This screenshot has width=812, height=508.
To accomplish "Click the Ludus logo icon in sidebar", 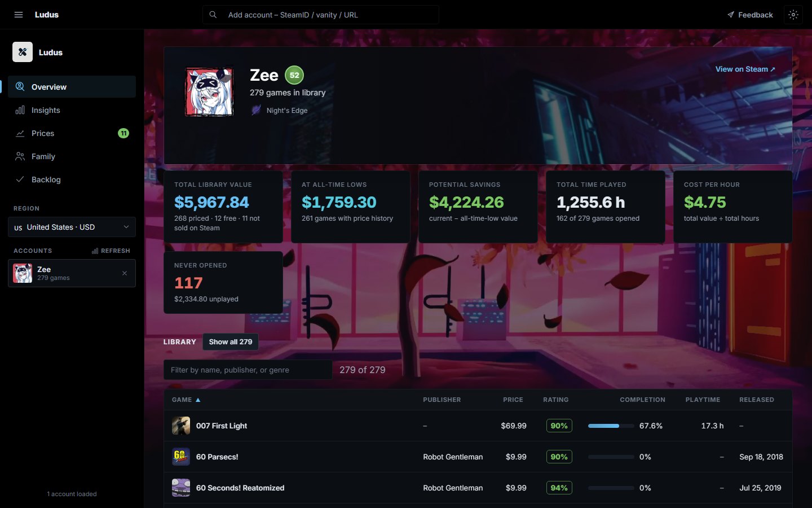I will point(23,52).
